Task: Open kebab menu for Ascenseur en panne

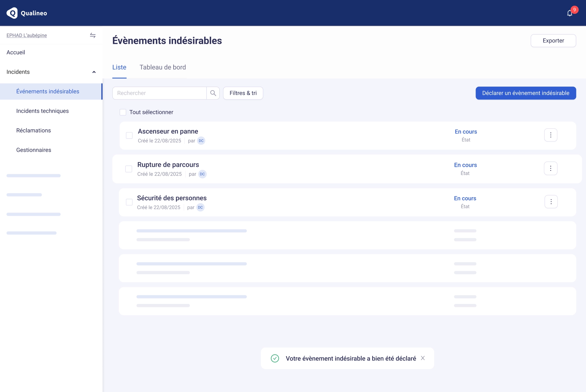Action: (x=551, y=135)
